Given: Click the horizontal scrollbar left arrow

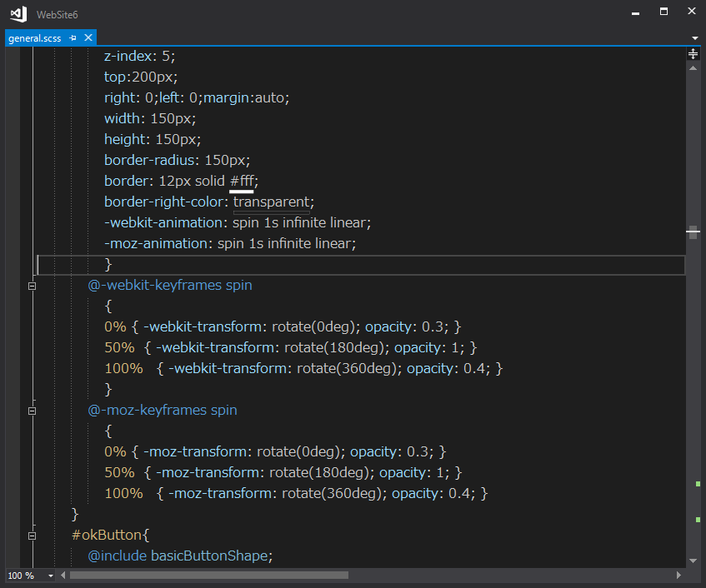Looking at the screenshot, I should (63, 576).
